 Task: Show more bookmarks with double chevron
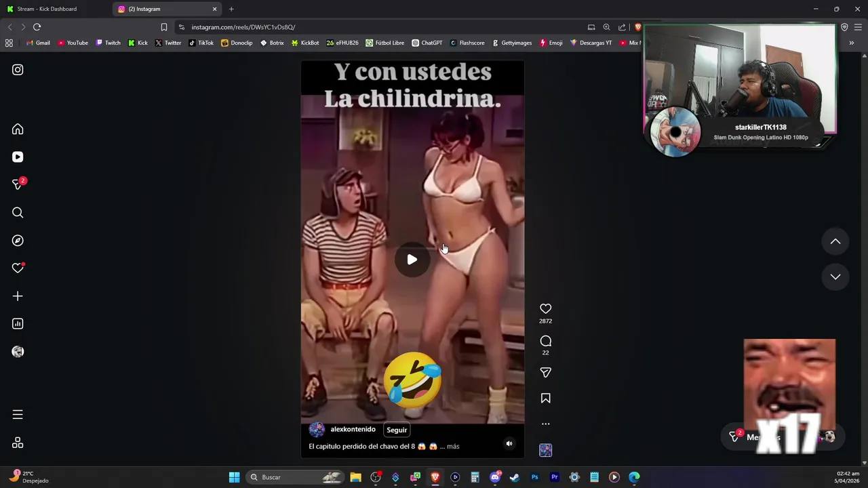pos(851,43)
